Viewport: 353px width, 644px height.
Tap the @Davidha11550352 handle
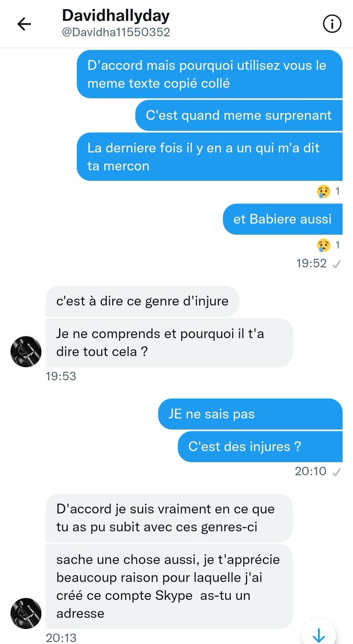point(116,32)
